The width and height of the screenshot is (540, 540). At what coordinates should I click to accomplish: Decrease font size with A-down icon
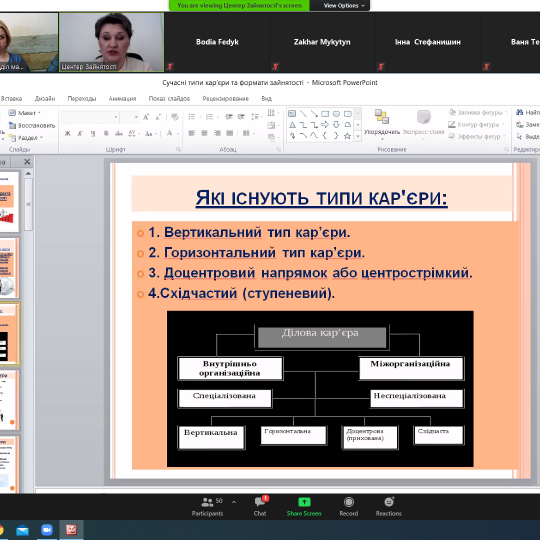158,117
